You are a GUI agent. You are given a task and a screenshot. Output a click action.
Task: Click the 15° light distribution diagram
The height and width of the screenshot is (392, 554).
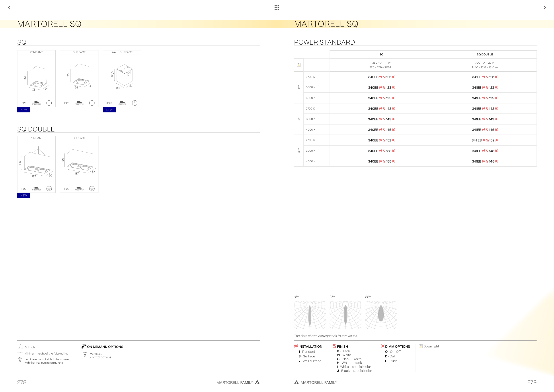(x=310, y=315)
